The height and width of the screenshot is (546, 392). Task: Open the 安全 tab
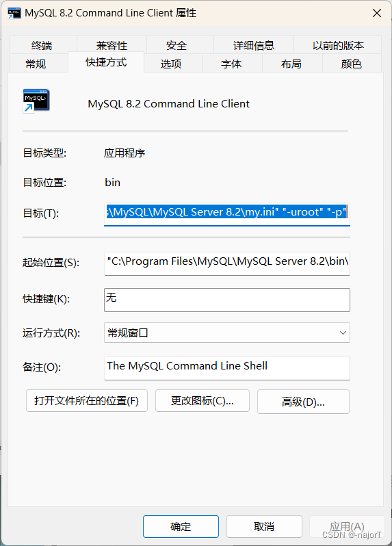point(180,45)
